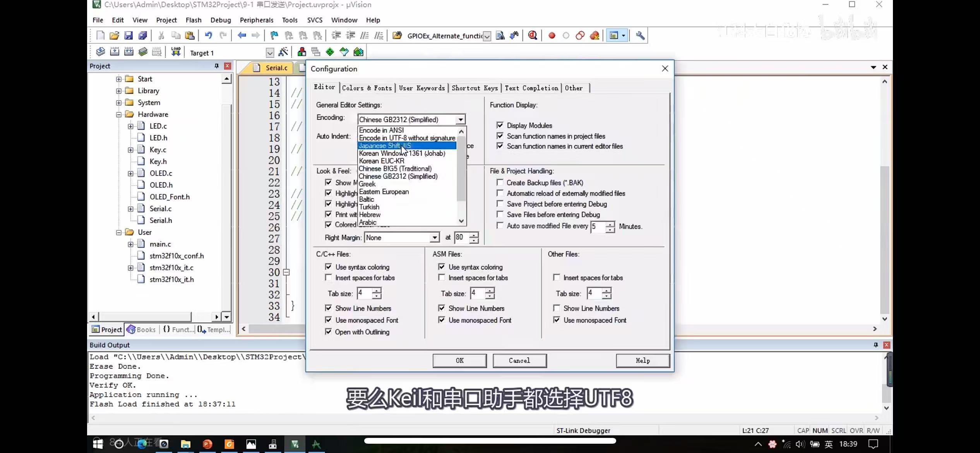
Task: Click the Open file toolbar icon
Action: (x=114, y=36)
